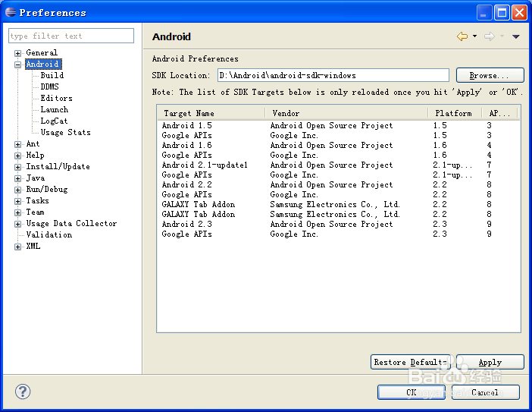Screen dimensions: 532x412
Task: Select the Validation tree item
Action: [x=49, y=234]
